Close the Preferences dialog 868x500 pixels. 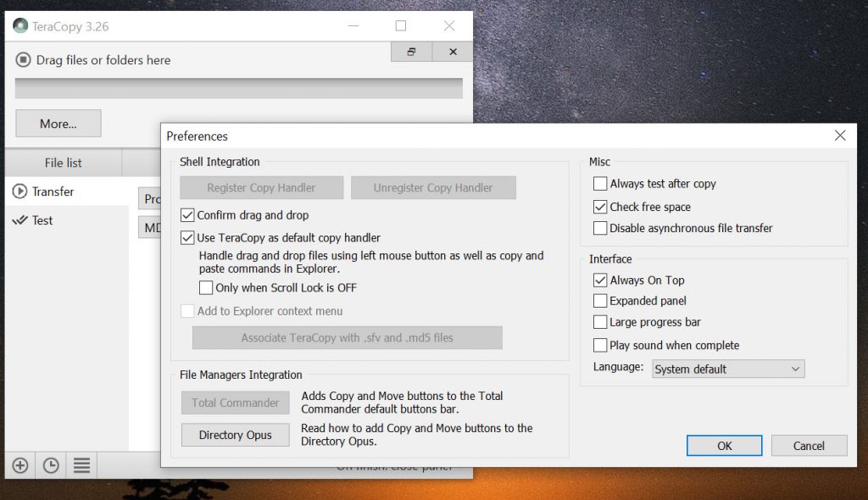840,136
